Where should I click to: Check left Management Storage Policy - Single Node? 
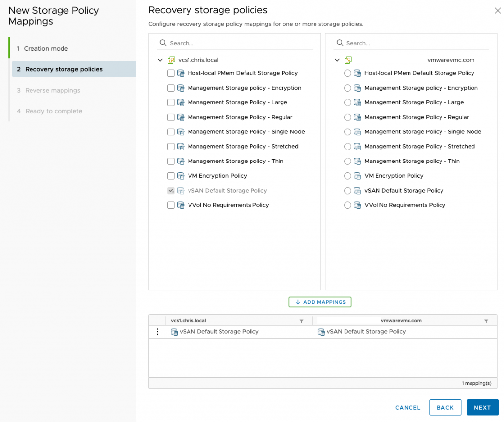click(x=171, y=132)
